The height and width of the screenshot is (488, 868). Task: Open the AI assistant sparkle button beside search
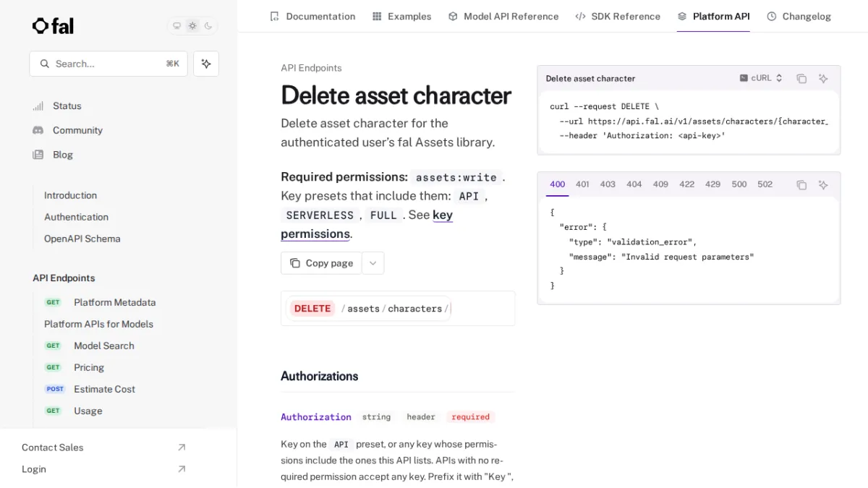206,64
